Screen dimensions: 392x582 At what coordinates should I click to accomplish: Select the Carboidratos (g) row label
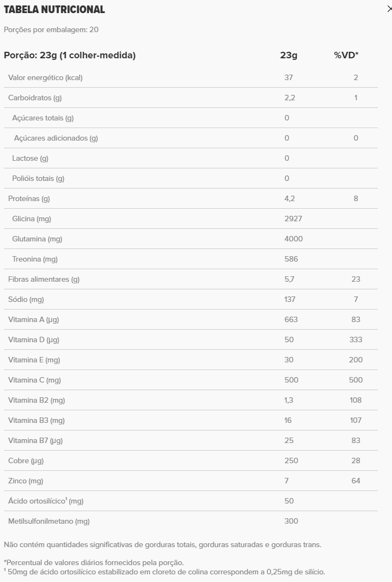tap(35, 98)
